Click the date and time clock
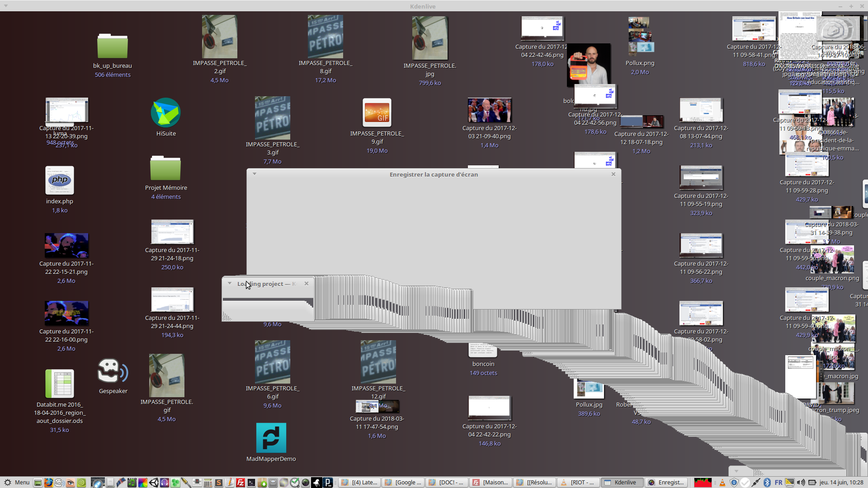The height and width of the screenshot is (488, 868). click(x=841, y=483)
